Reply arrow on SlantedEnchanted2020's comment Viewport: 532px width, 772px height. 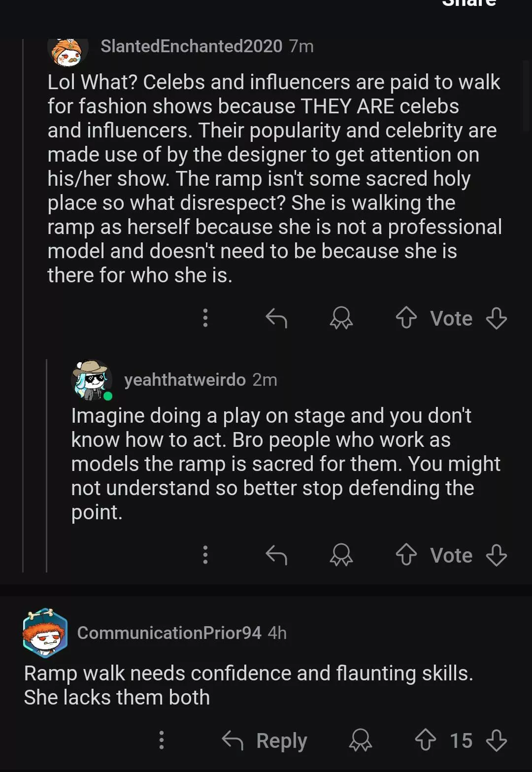click(276, 318)
